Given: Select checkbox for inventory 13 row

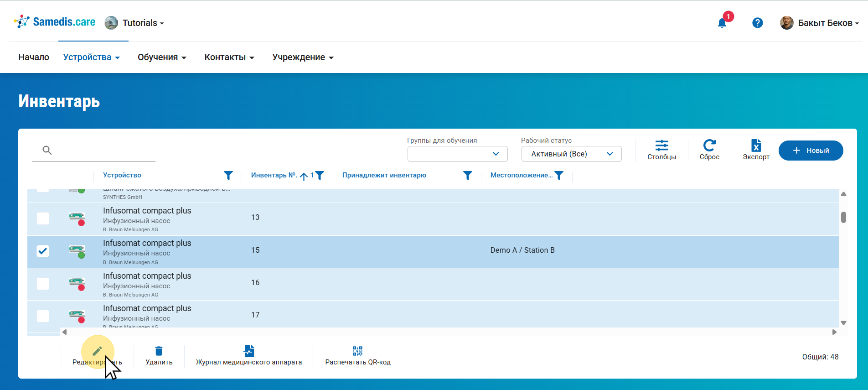Looking at the screenshot, I should click(43, 218).
